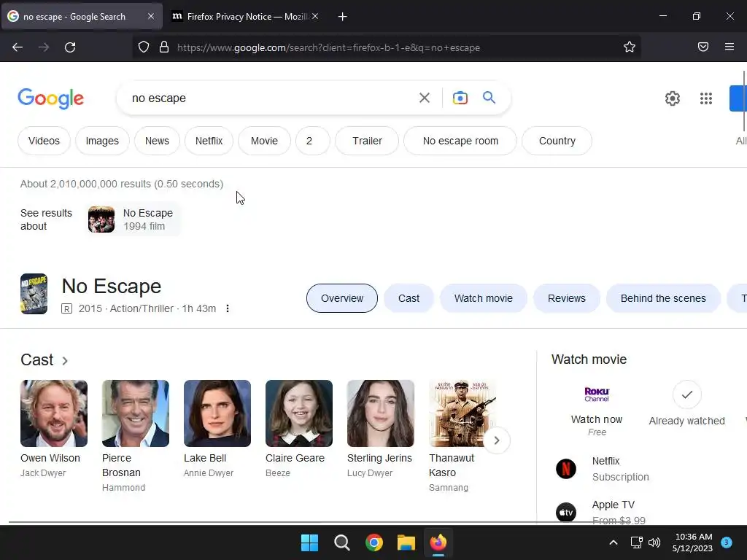Filter results by Images
This screenshot has width=747, height=560.
[102, 141]
